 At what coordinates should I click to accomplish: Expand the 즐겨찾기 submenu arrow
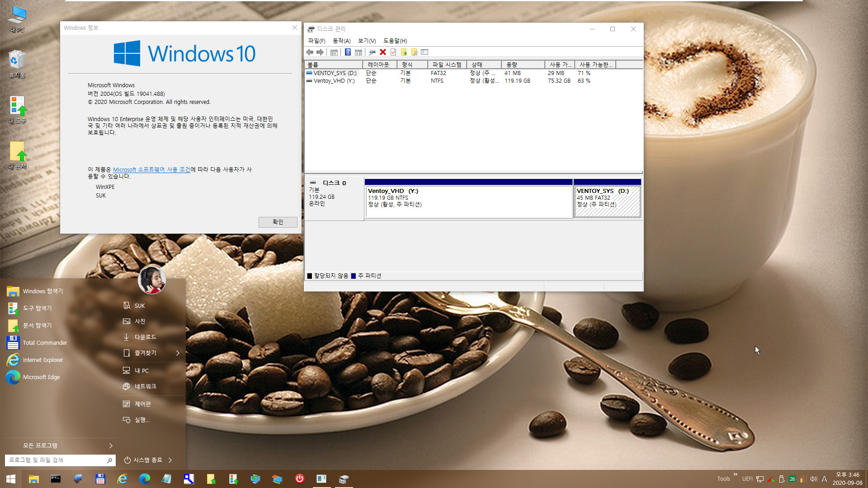pos(178,353)
